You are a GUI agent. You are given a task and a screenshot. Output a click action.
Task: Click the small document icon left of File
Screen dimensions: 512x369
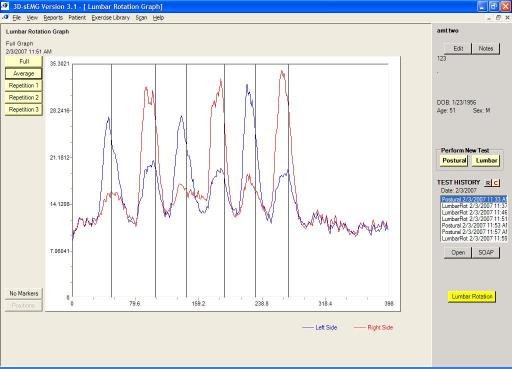(5, 17)
